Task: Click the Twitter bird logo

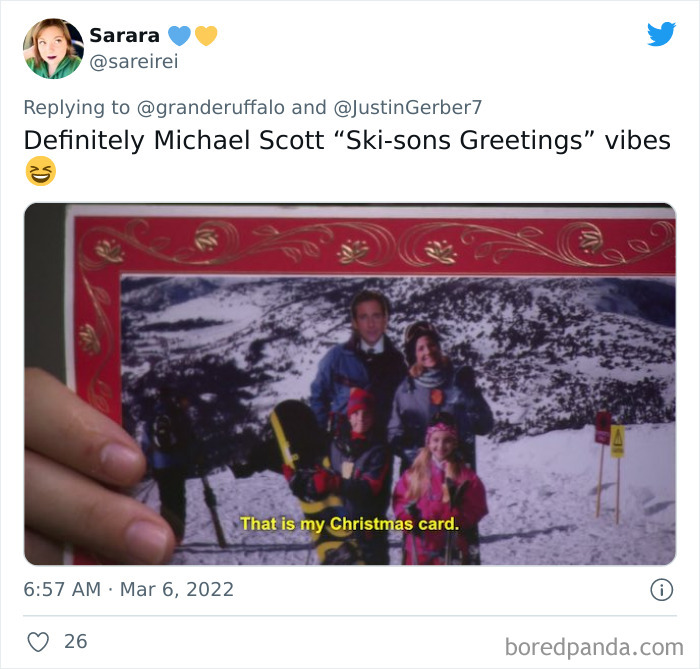Action: point(661,33)
